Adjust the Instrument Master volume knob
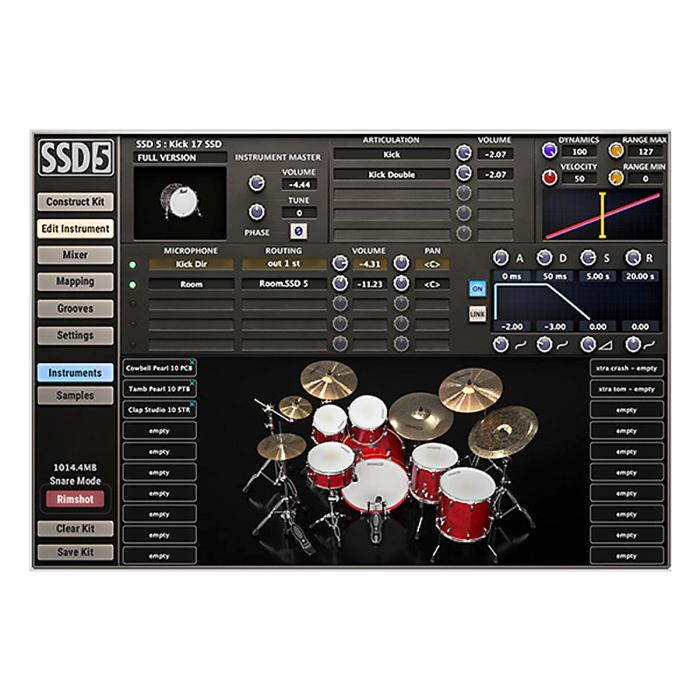Image resolution: width=700 pixels, height=700 pixels. point(256,183)
